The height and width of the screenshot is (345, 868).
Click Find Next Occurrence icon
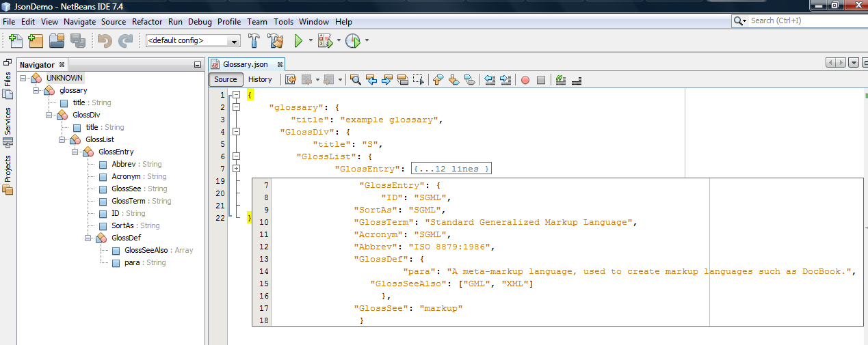click(x=387, y=79)
